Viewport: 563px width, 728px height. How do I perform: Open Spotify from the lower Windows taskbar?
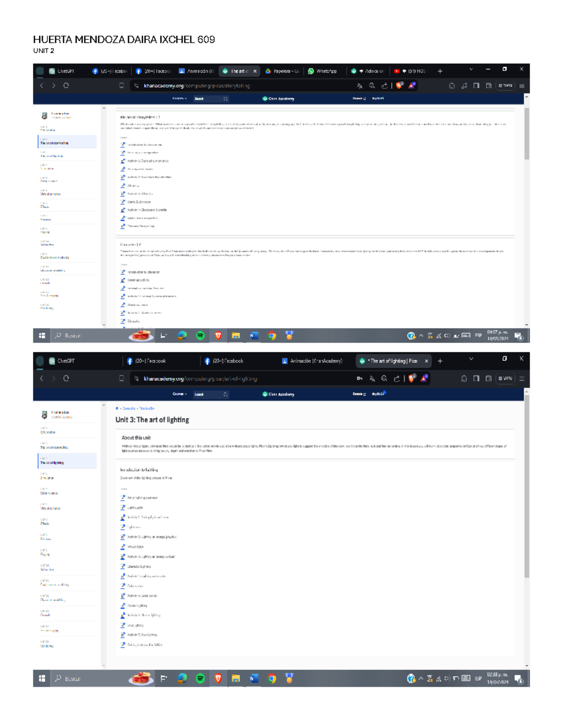[200, 678]
